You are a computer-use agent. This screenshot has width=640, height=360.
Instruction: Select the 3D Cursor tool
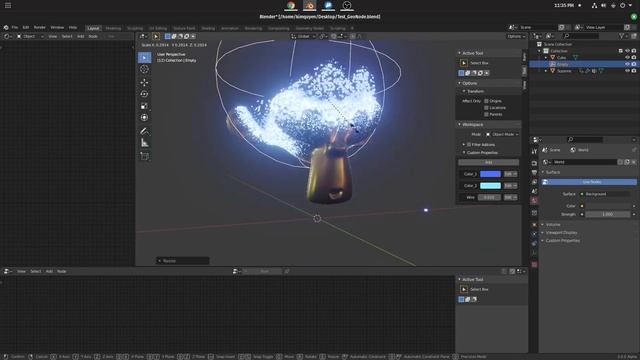click(144, 69)
